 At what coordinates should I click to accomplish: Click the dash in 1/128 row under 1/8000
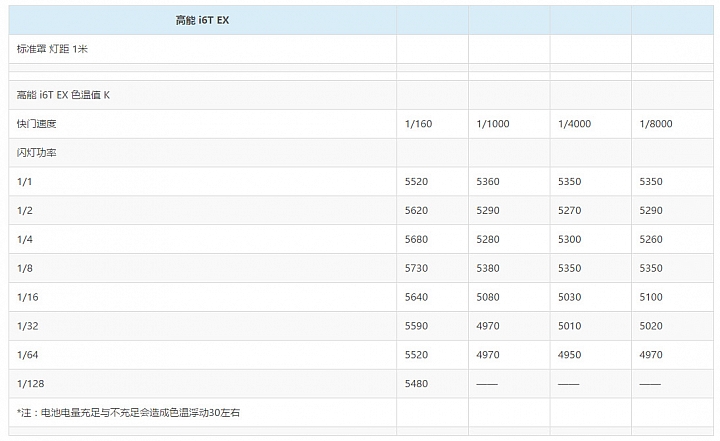[x=650, y=384]
